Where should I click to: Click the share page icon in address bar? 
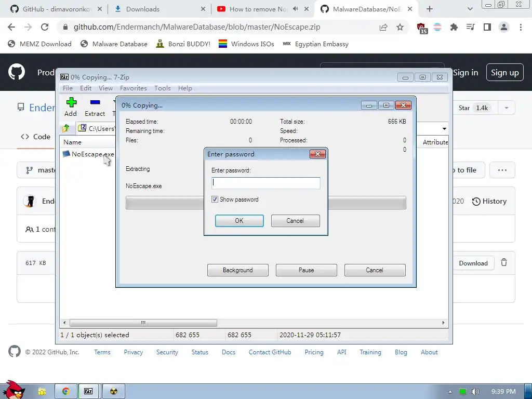(x=383, y=27)
